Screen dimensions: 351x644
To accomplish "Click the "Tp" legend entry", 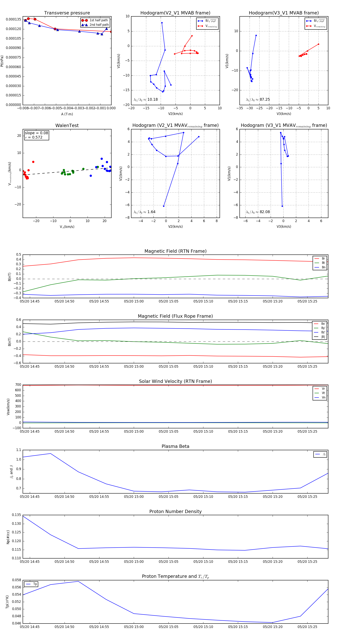I will point(31,584).
